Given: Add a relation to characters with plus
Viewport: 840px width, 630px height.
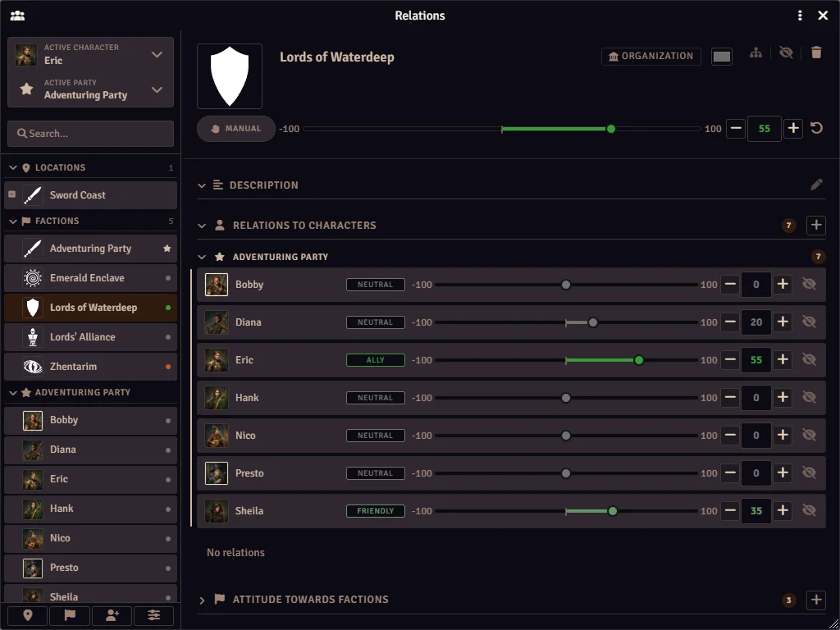Looking at the screenshot, I should (816, 225).
